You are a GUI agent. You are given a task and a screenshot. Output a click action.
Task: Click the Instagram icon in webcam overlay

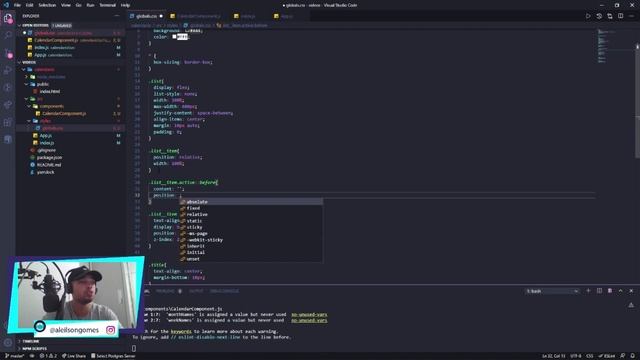tap(110, 330)
